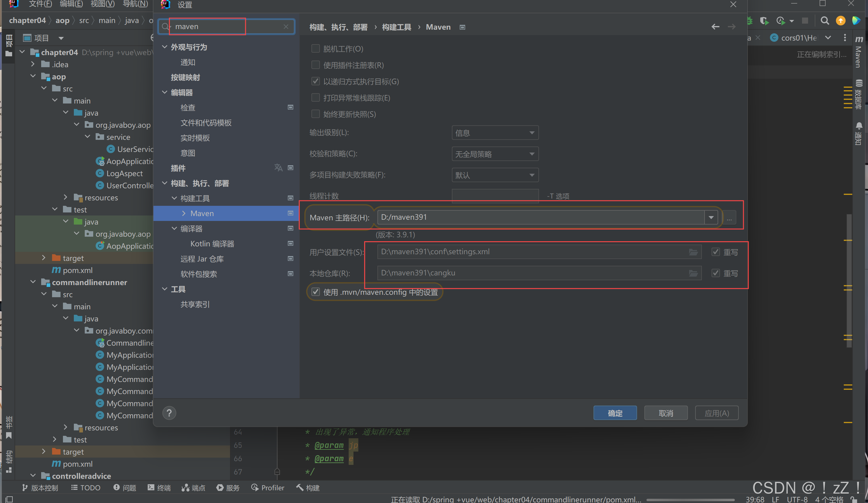The width and height of the screenshot is (868, 503).
Task: Click browse button for Maven home path
Action: pyautogui.click(x=729, y=218)
